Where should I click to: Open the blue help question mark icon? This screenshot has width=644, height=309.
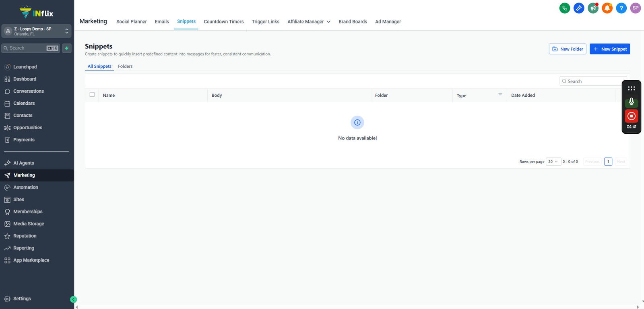[621, 8]
